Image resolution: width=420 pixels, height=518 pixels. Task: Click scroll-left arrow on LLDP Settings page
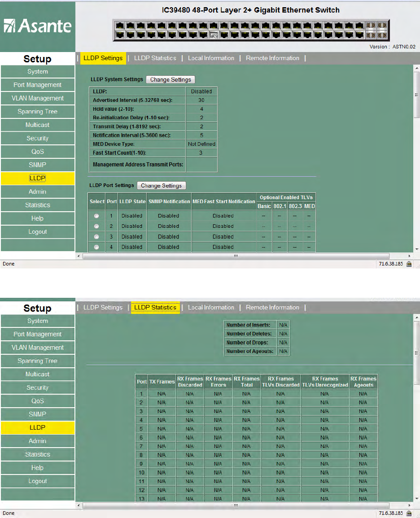pos(79,256)
